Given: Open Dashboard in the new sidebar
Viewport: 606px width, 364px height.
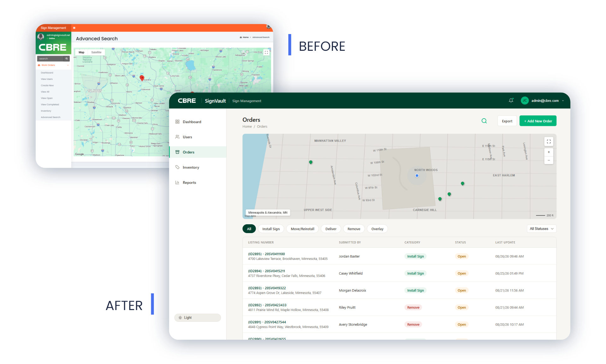Looking at the screenshot, I should (x=198, y=122).
